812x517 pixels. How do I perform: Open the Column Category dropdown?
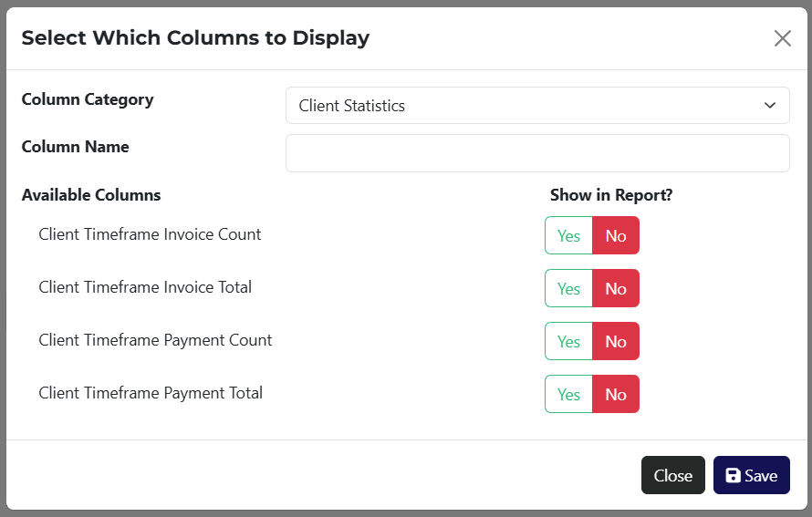point(536,106)
